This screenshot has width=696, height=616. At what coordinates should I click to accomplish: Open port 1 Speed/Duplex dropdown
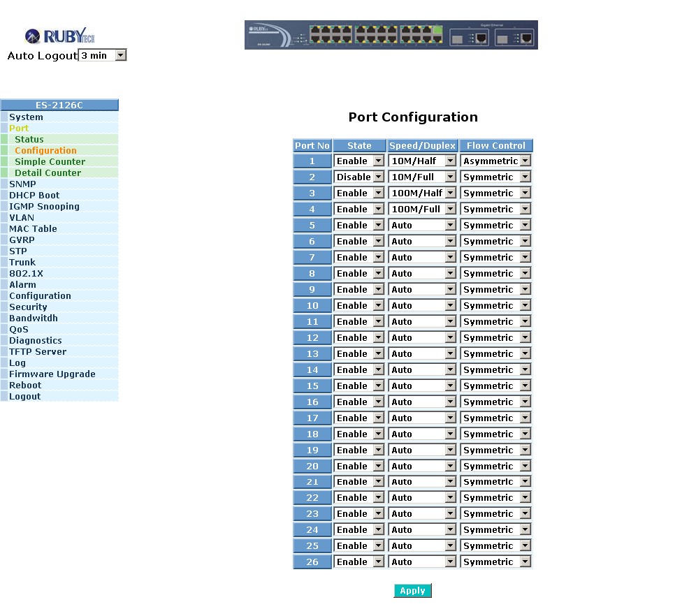[x=423, y=161]
